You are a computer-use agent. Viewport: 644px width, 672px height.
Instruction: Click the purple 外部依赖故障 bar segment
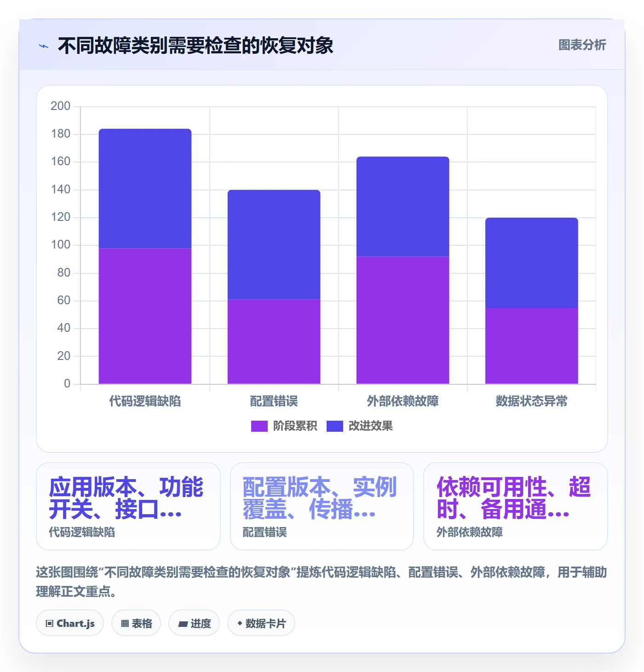[x=402, y=320]
